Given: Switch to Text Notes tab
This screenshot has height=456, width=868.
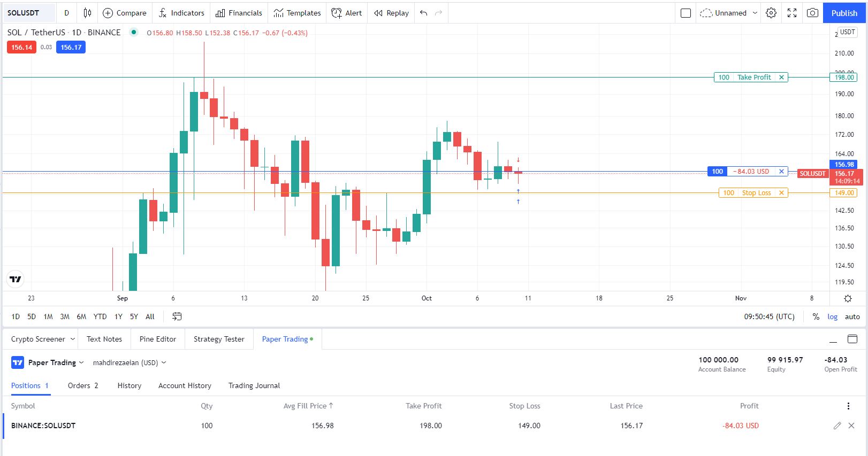Looking at the screenshot, I should pos(104,339).
